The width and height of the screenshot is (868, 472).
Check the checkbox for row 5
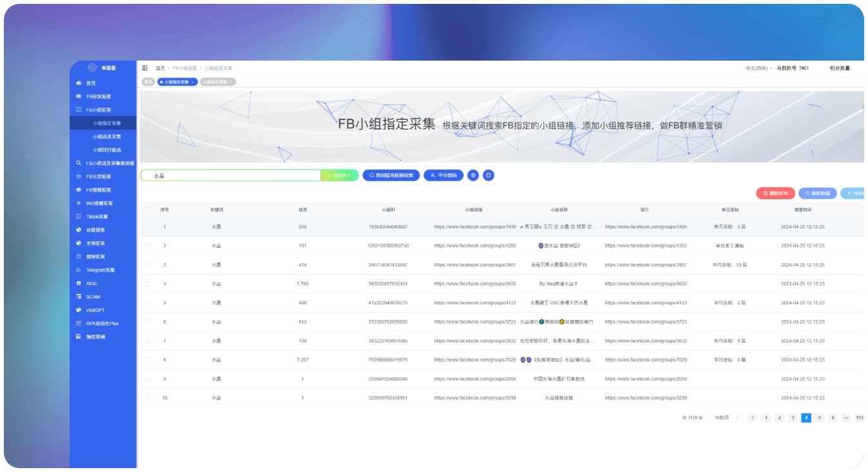(148, 302)
